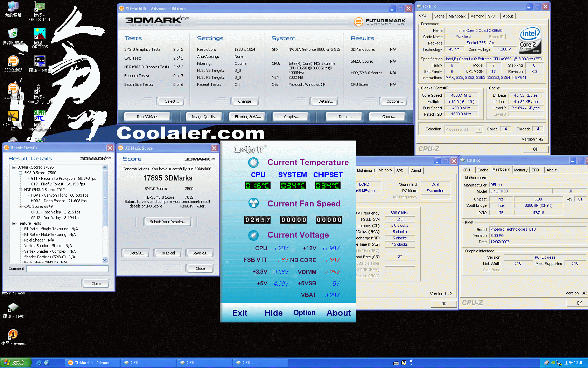The height and width of the screenshot is (368, 588).
Task: Launch the ORTHOS desktop shortcut
Action: coord(40,39)
